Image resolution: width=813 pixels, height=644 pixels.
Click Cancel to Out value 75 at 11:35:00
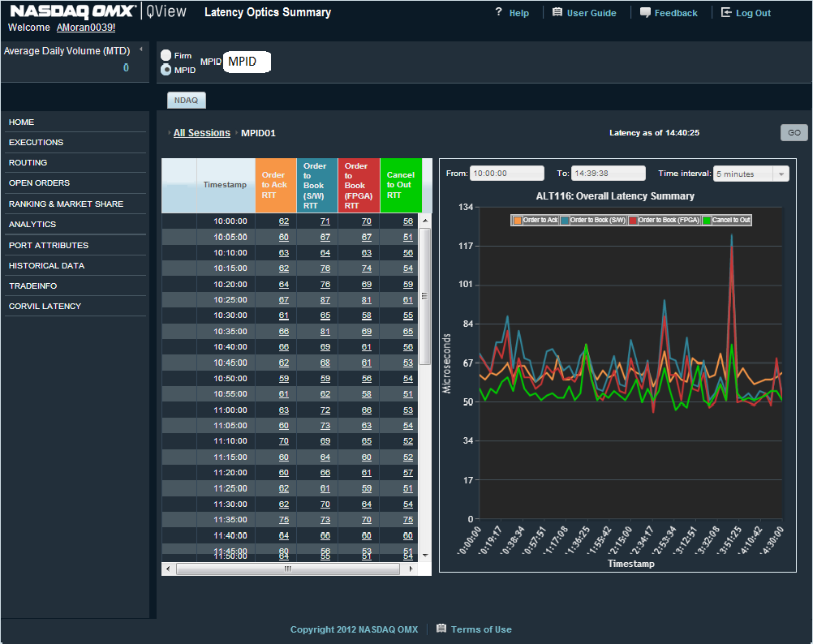(408, 520)
